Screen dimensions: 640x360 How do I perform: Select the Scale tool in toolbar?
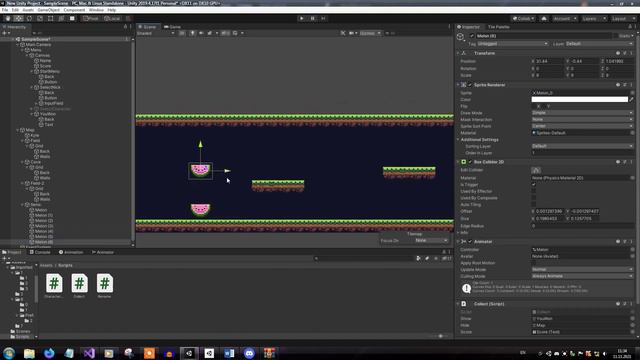coord(40,18)
